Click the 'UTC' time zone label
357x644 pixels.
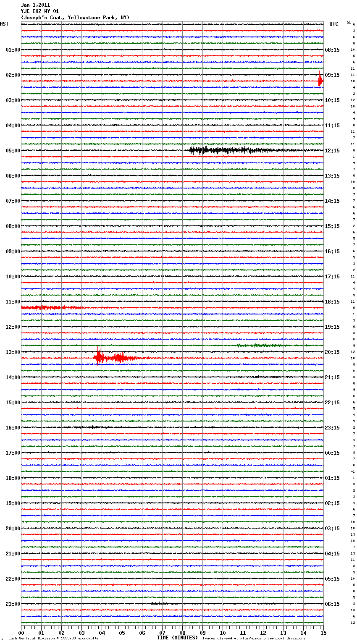click(334, 24)
